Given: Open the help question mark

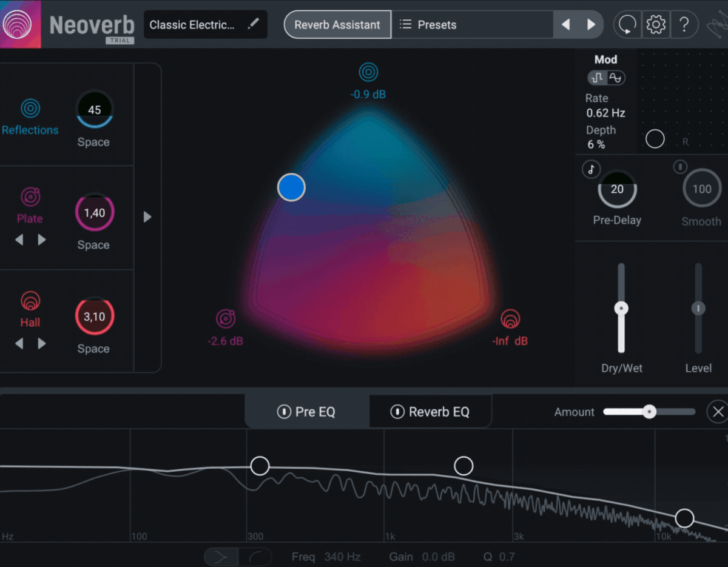Looking at the screenshot, I should pyautogui.click(x=684, y=25).
